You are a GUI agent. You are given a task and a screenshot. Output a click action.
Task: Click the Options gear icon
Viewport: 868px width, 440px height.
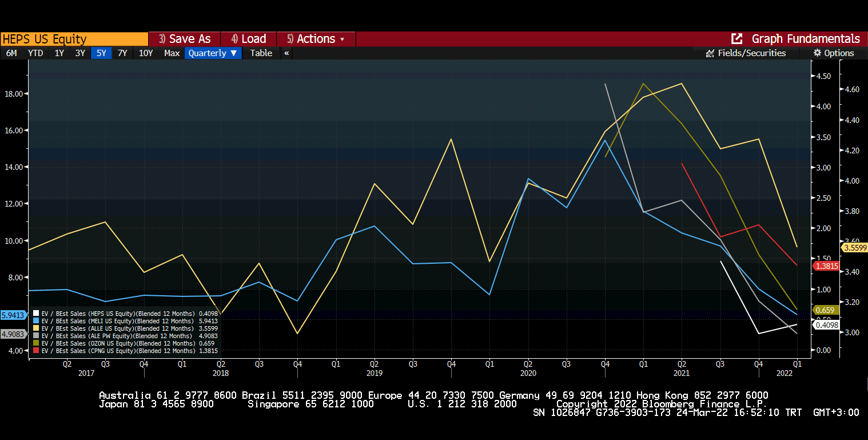pos(818,53)
